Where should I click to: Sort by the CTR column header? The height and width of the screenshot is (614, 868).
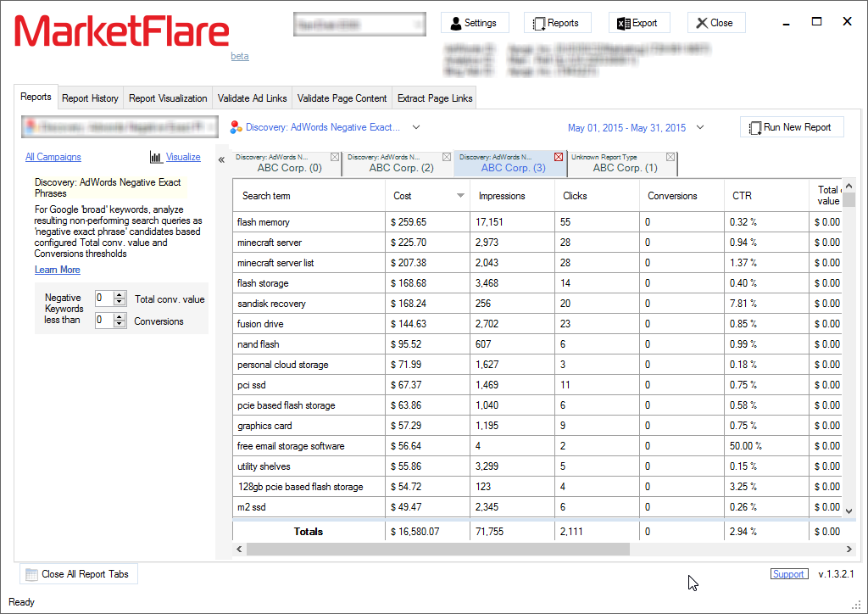[x=766, y=195]
